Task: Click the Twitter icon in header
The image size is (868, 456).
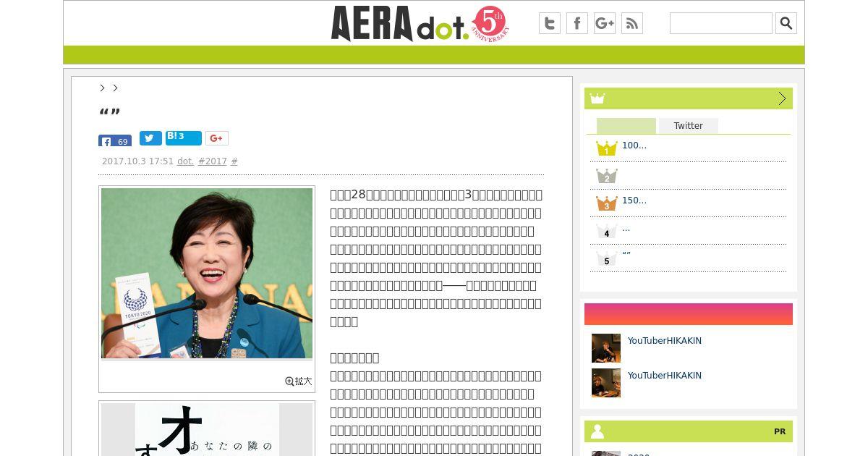Action: tap(550, 23)
